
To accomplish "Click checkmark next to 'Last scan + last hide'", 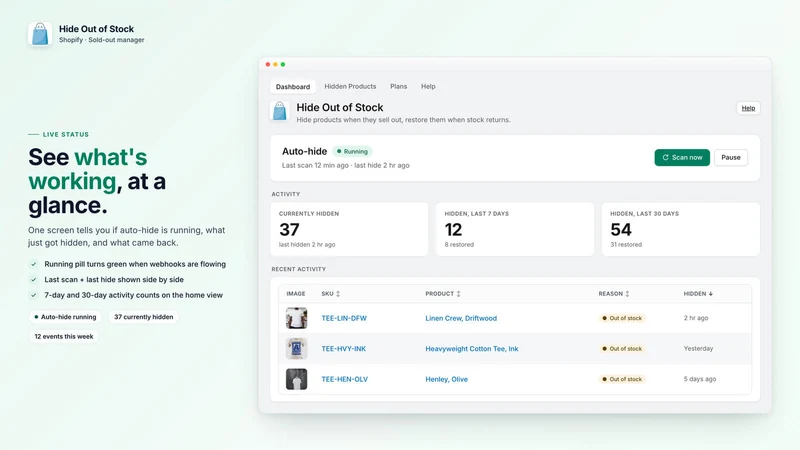I will coord(34,280).
